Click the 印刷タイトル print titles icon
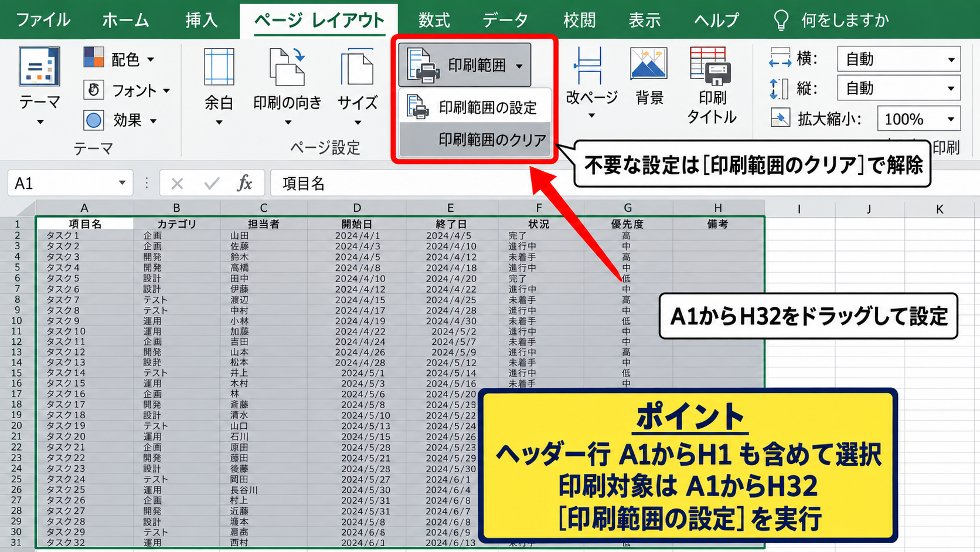This screenshot has height=552, width=980. 711,65
